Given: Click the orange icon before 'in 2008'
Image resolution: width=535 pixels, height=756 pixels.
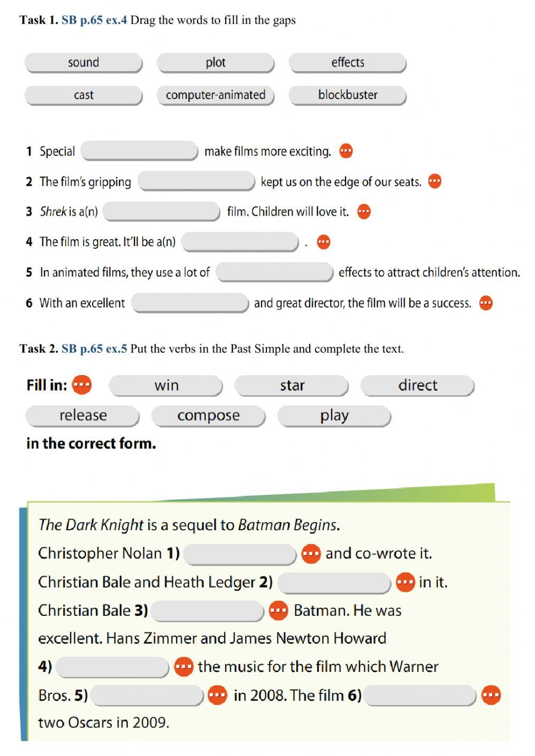Looking at the screenshot, I should 217,695.
